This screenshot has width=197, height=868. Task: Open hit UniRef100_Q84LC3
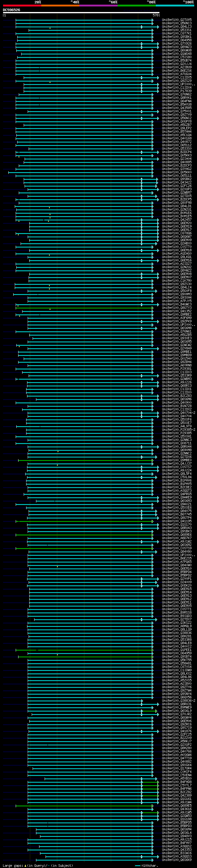(177, 26)
